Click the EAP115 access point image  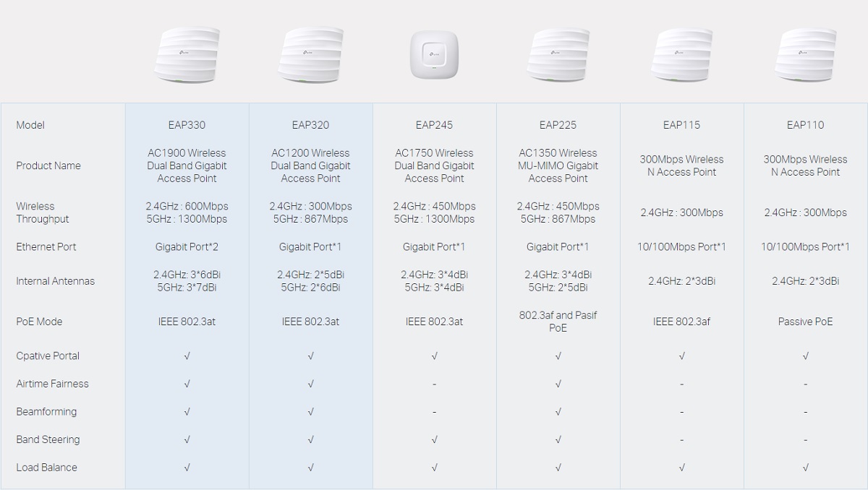coord(681,54)
